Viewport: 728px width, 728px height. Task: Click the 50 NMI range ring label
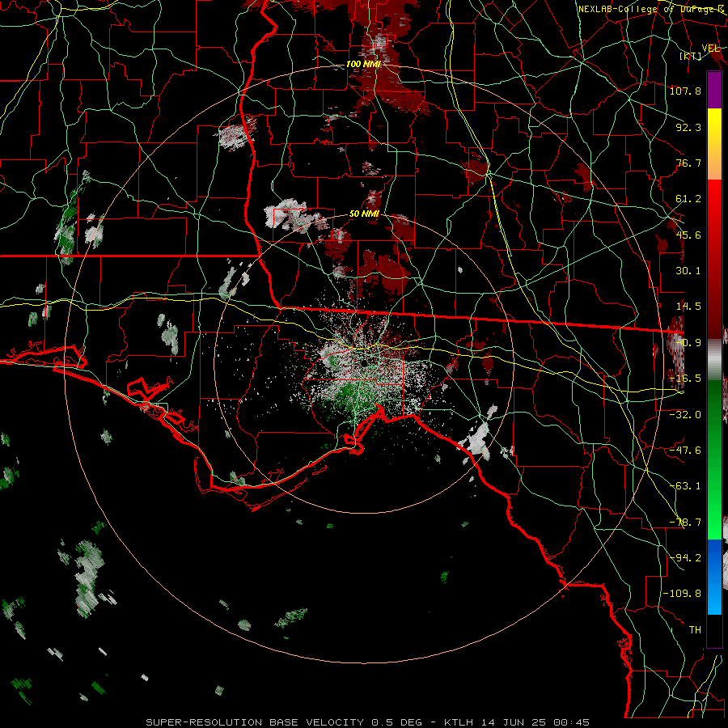364,214
